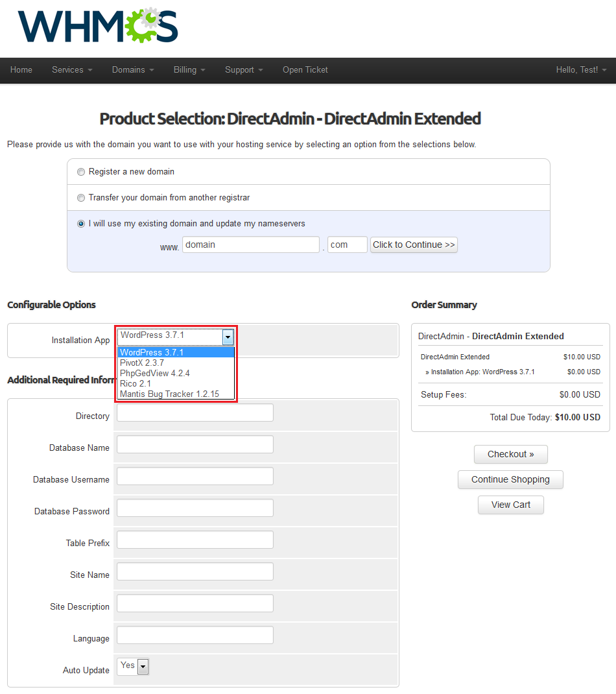Screen dimensions: 616x694
Task: Click the Click to Continue >> button
Action: (x=414, y=245)
